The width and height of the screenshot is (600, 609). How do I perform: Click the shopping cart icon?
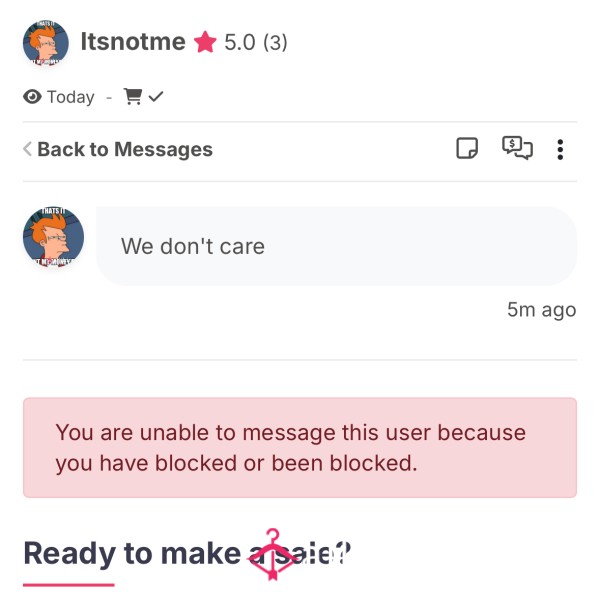click(x=132, y=96)
